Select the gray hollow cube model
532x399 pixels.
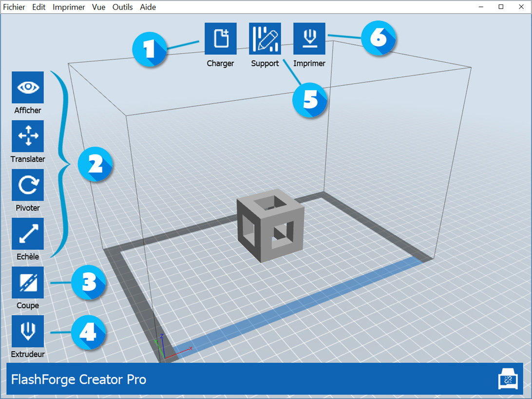270,224
